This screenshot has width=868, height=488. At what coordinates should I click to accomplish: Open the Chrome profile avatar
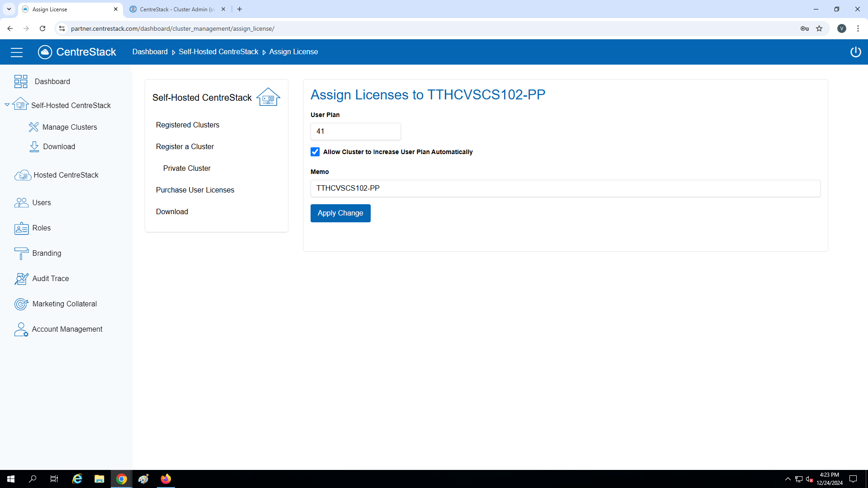pyautogui.click(x=842, y=28)
